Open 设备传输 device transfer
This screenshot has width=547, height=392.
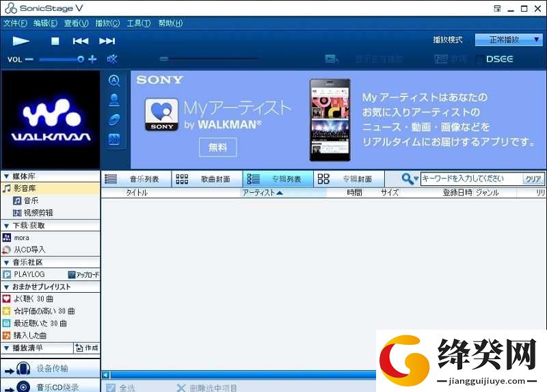click(x=51, y=368)
